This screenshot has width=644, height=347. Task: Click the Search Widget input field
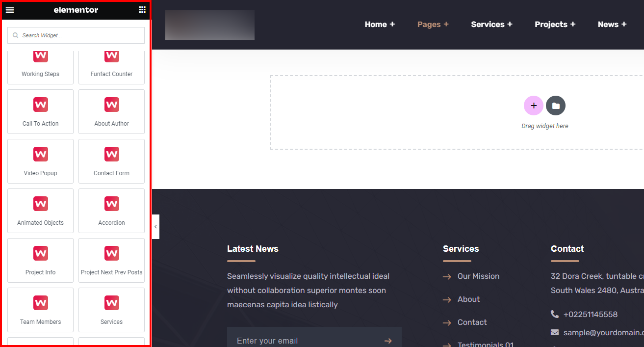tap(76, 35)
